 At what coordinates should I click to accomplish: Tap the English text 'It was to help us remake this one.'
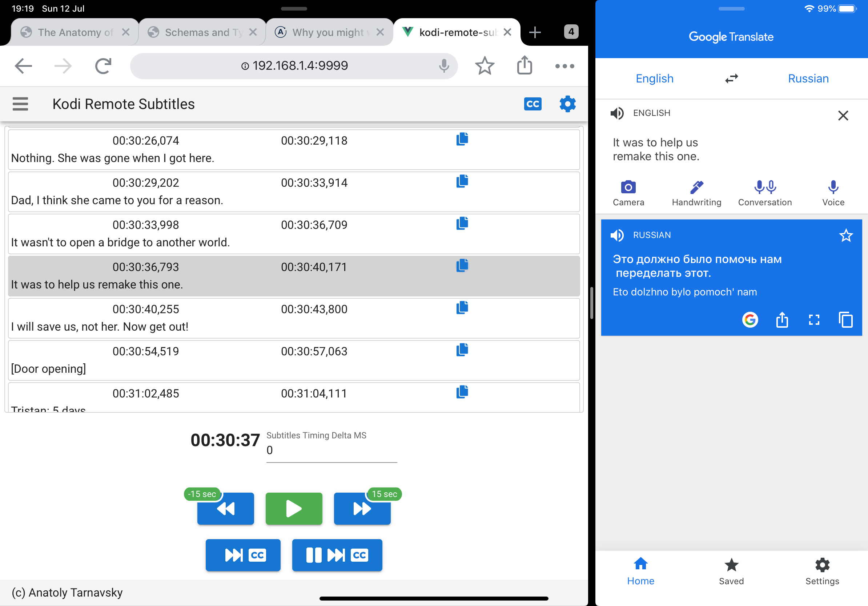(656, 149)
